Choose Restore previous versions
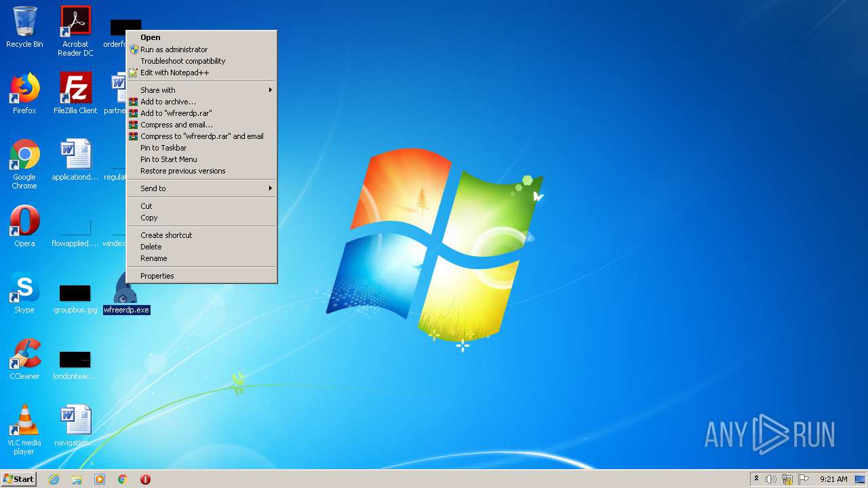The width and height of the screenshot is (868, 488). pyautogui.click(x=201, y=171)
